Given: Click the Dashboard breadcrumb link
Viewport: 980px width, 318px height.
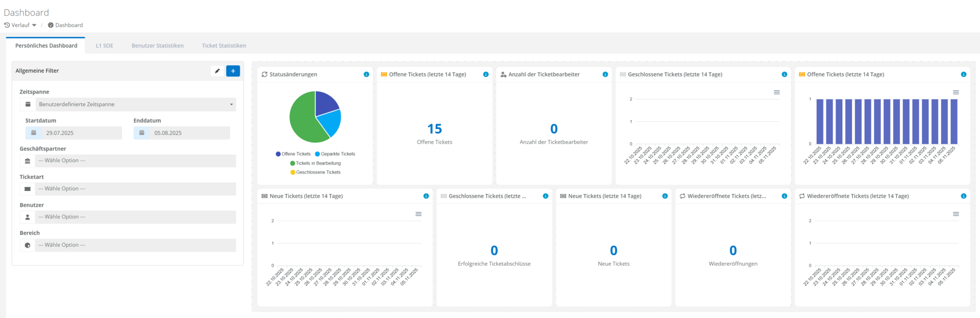Looking at the screenshot, I should 65,25.
